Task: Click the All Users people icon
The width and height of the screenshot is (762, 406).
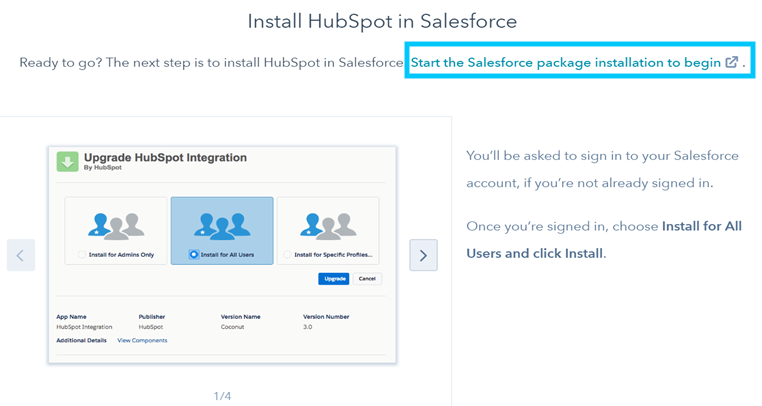Action: pyautogui.click(x=221, y=225)
